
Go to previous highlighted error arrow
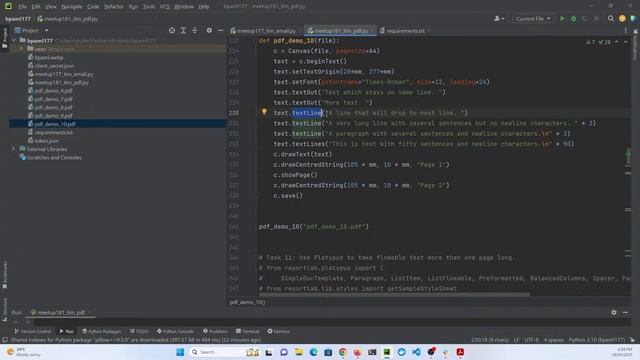(617, 42)
